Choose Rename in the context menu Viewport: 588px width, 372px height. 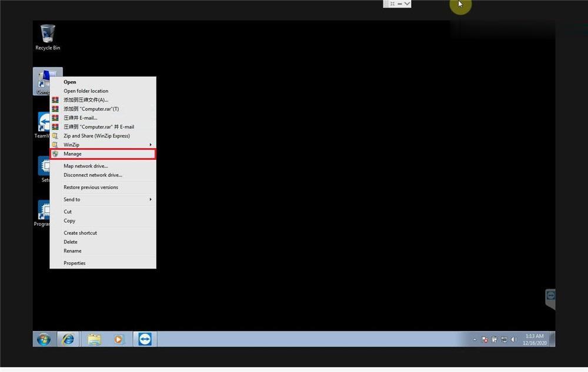coord(103,251)
